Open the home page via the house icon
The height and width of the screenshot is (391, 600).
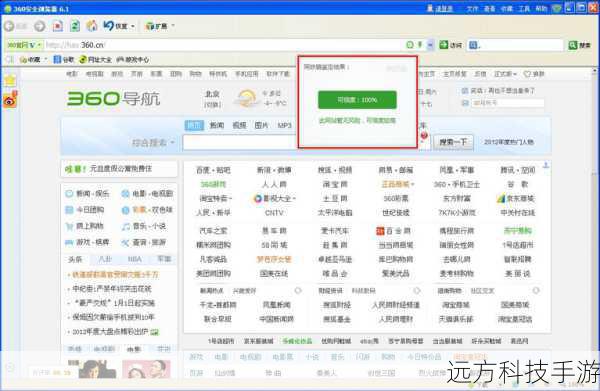[x=92, y=26]
